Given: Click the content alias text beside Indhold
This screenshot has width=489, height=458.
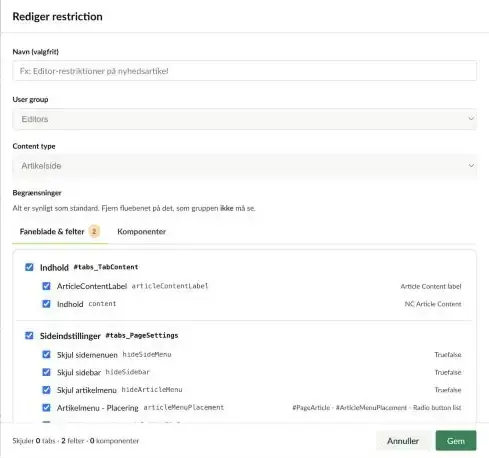Looking at the screenshot, I should (x=102, y=304).
